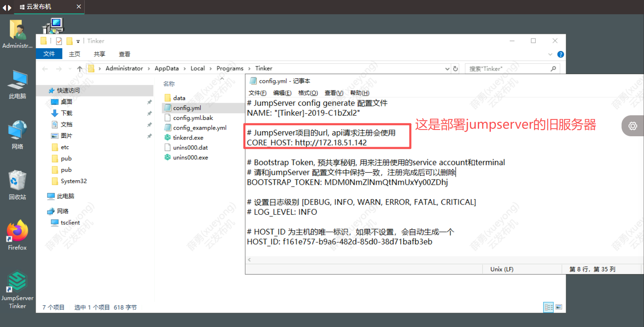Launch JumpServer Tinker desktop shortcut
Image resolution: width=644 pixels, height=327 pixels.
click(x=17, y=290)
